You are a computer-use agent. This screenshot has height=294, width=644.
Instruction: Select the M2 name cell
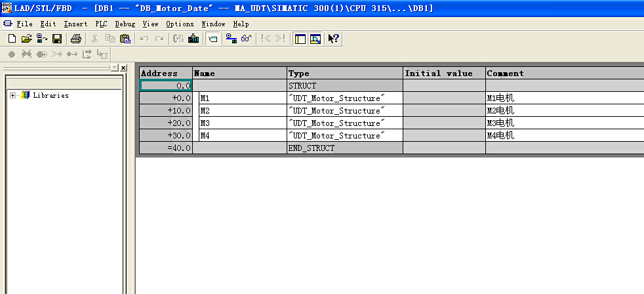(x=243, y=111)
